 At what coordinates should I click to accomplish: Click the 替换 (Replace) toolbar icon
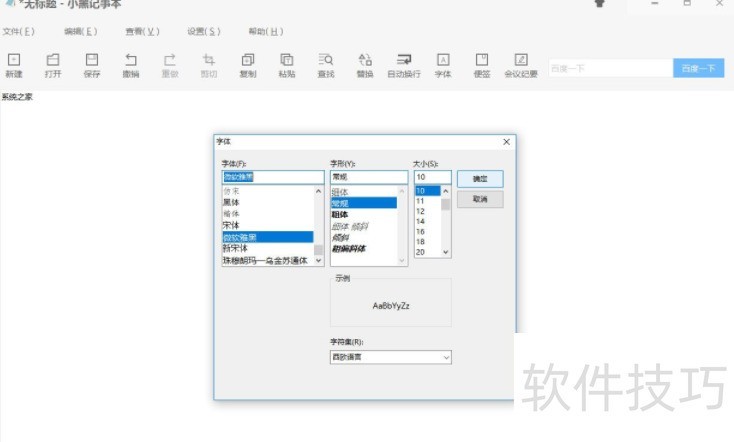point(365,65)
